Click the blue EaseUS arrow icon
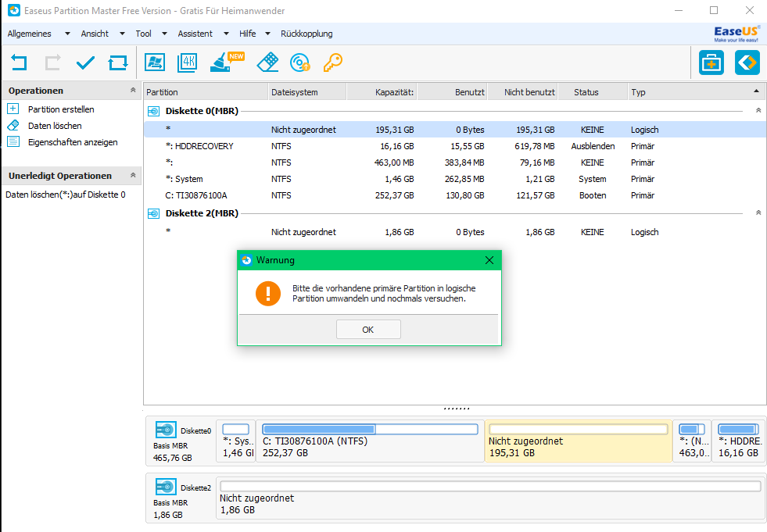The height and width of the screenshot is (532, 767). [747, 62]
